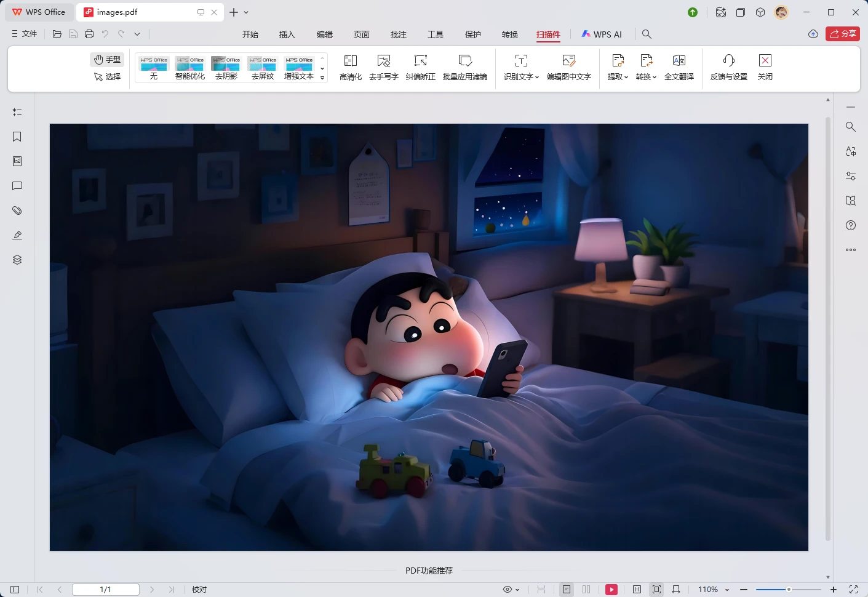Use the 纠偏矫正 deskew correction tool
This screenshot has width=868, height=597.
tap(420, 66)
